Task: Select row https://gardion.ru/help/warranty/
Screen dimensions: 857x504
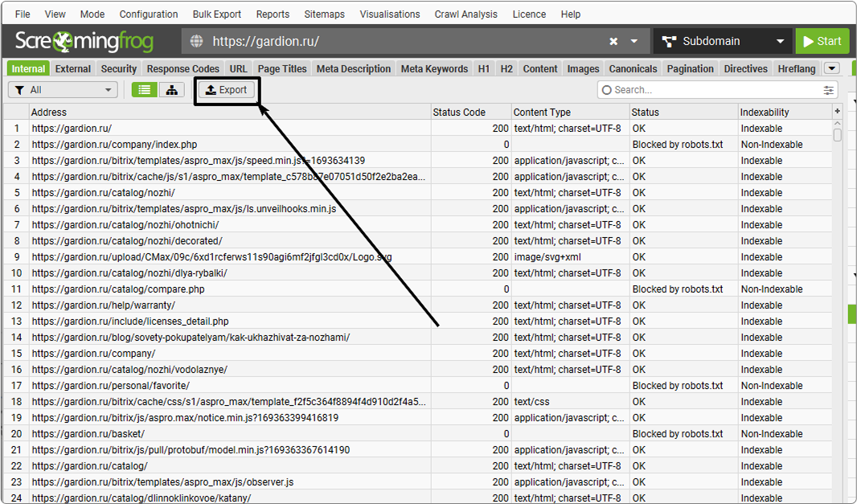Action: click(x=417, y=305)
